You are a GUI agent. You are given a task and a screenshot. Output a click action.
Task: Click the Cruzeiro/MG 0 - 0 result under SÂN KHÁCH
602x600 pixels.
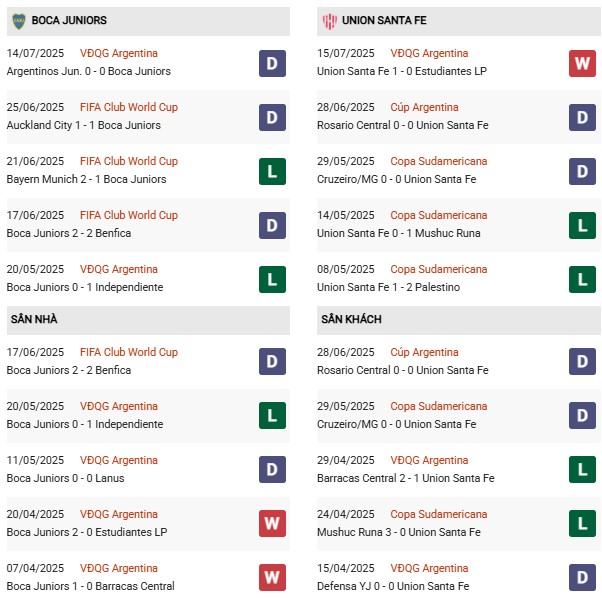pos(396,424)
